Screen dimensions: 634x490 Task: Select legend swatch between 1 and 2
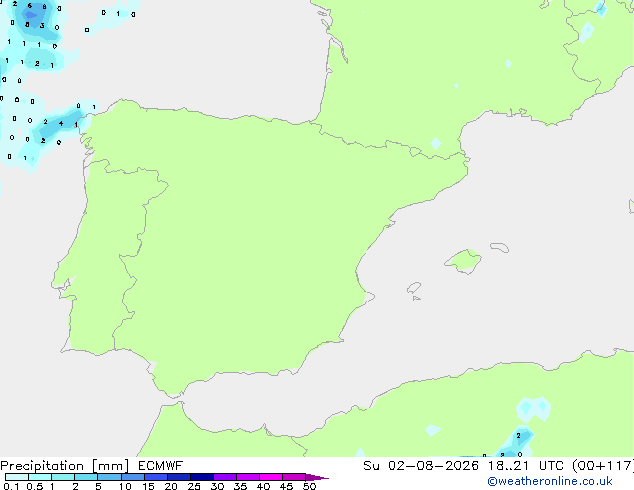tap(63, 477)
